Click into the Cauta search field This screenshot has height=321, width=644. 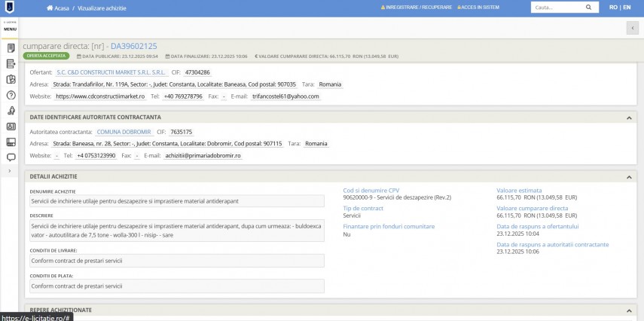[556, 8]
